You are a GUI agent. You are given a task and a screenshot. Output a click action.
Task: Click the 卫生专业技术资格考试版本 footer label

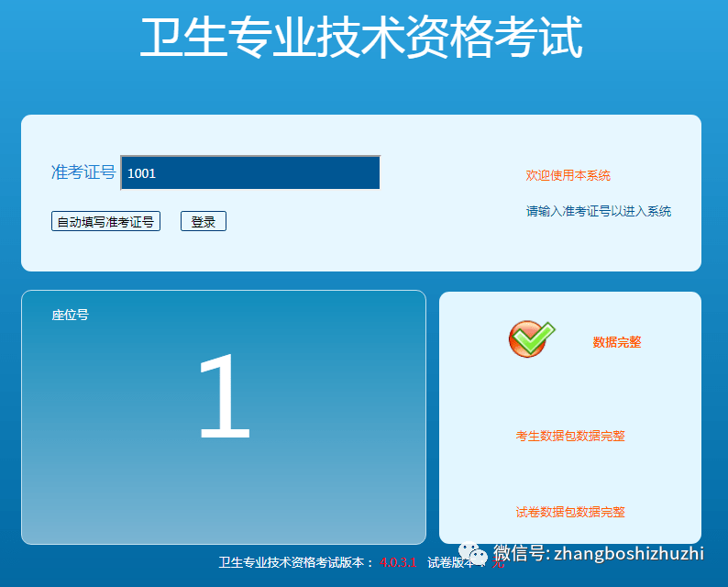pos(295,562)
